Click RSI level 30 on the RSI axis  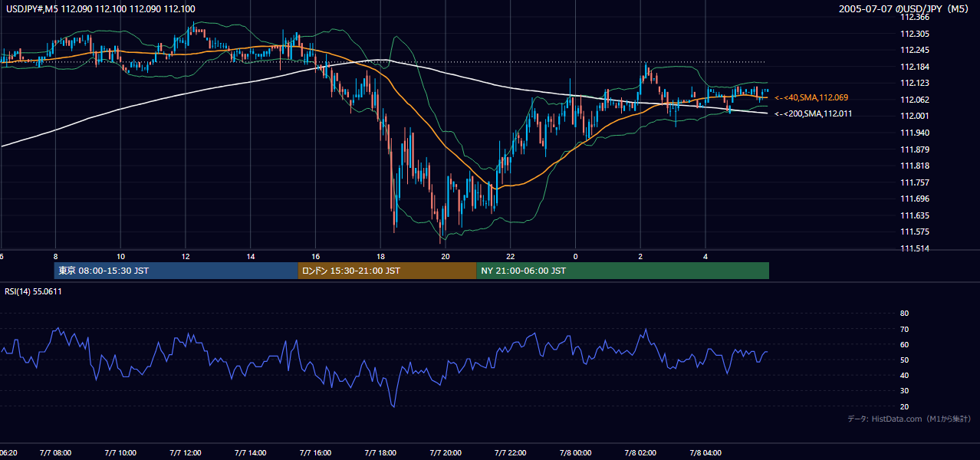[x=904, y=390]
